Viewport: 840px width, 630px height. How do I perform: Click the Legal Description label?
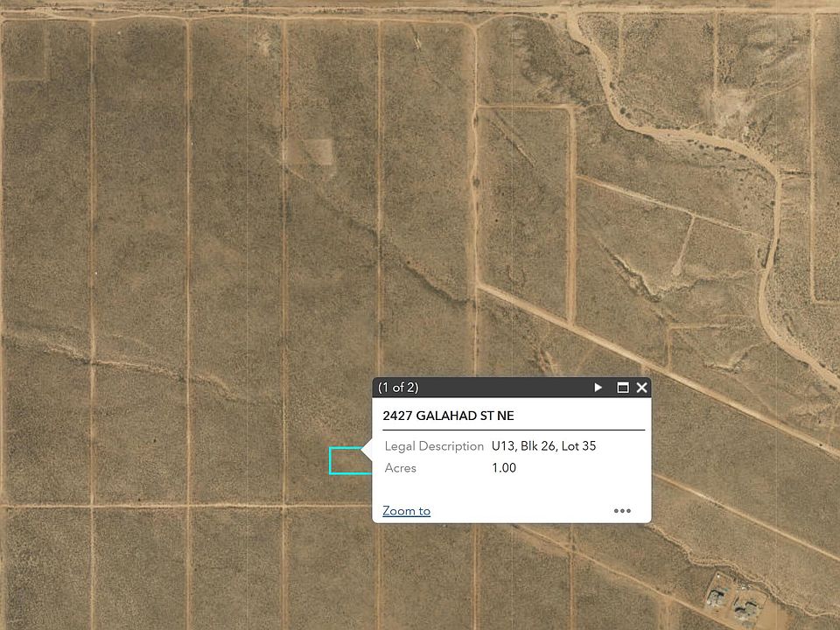[x=434, y=445]
